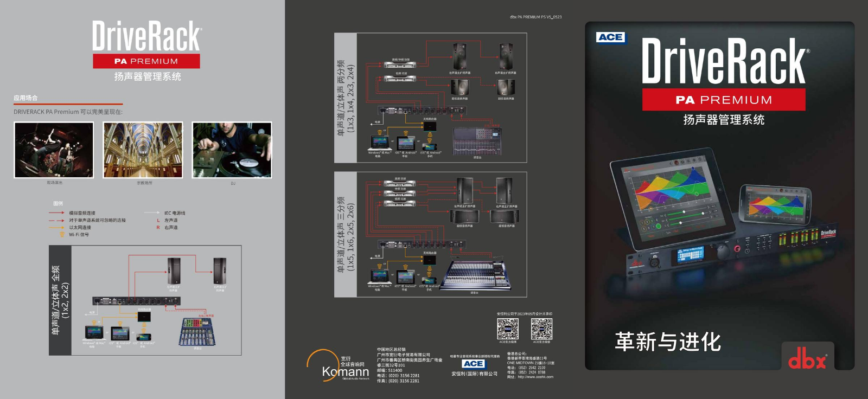
Task: Click the large round knob on the DriveRack unit
Action: tap(723, 252)
